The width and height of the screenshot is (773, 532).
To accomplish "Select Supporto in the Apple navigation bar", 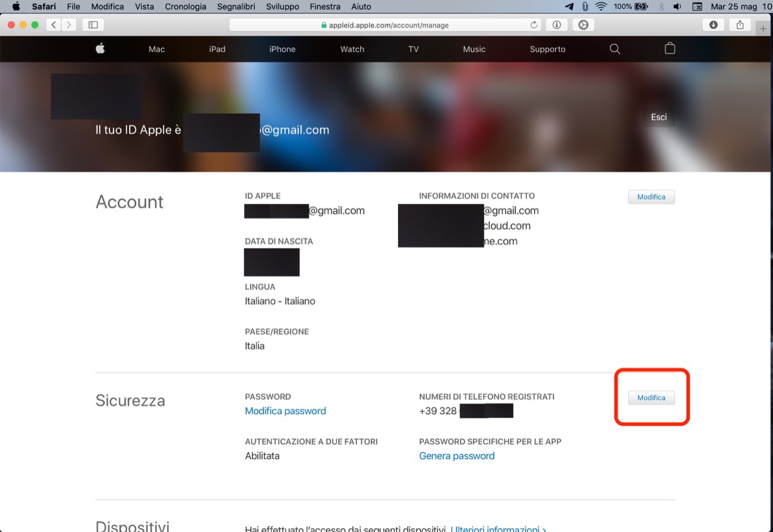I will click(x=547, y=48).
